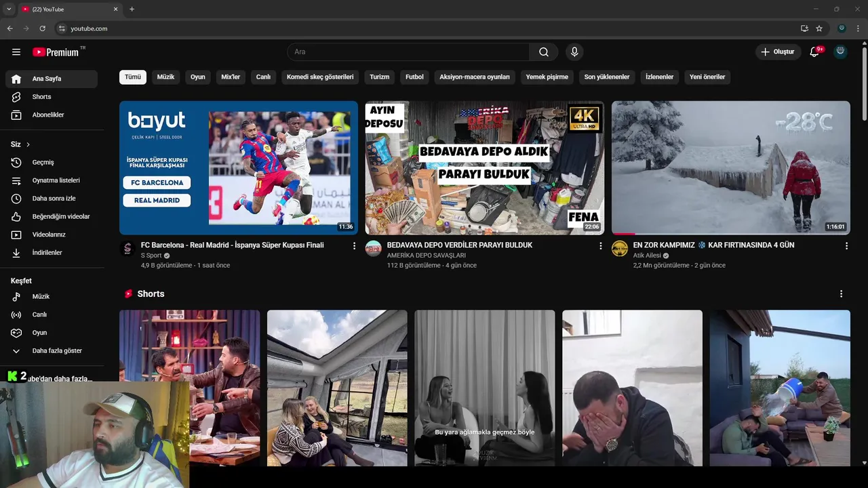Click AMERİKA DEPO SAVAŞLARI channel name
The image size is (868, 488).
point(427,256)
